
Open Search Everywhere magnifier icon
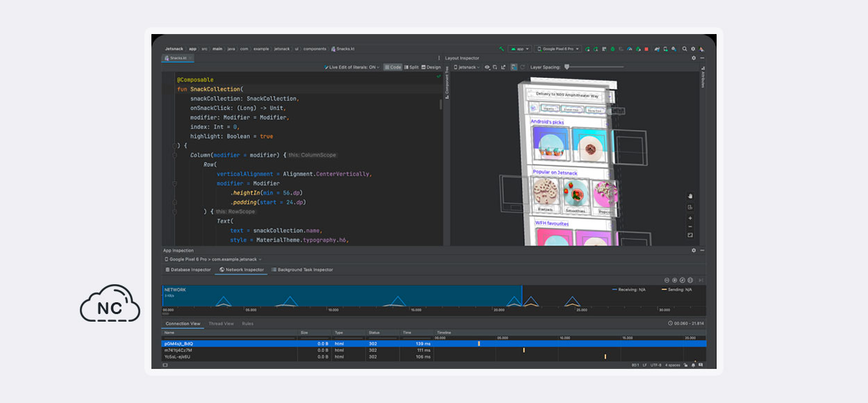click(685, 49)
